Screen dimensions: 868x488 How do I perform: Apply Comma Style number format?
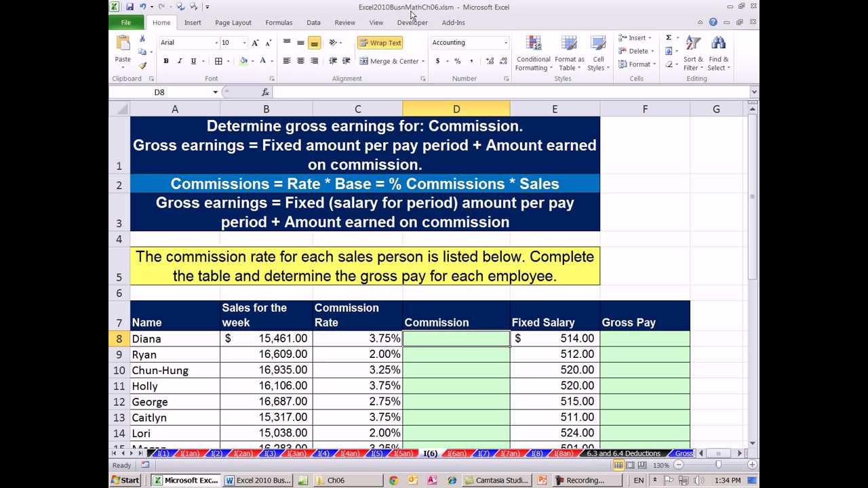click(x=471, y=61)
